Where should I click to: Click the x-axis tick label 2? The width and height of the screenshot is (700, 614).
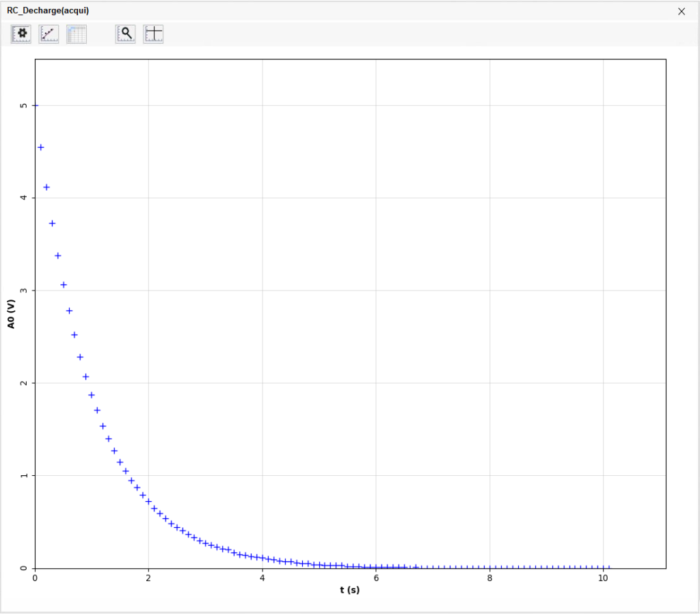tap(148, 578)
